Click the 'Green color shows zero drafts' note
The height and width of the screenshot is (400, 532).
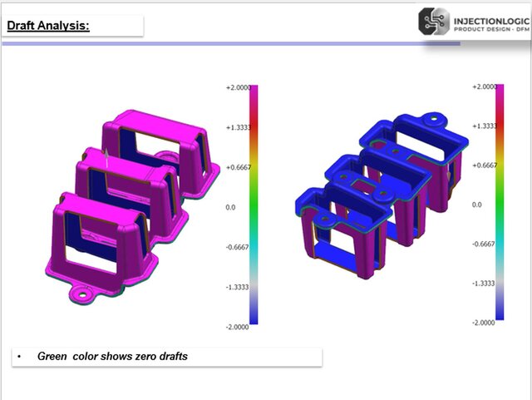coord(112,356)
